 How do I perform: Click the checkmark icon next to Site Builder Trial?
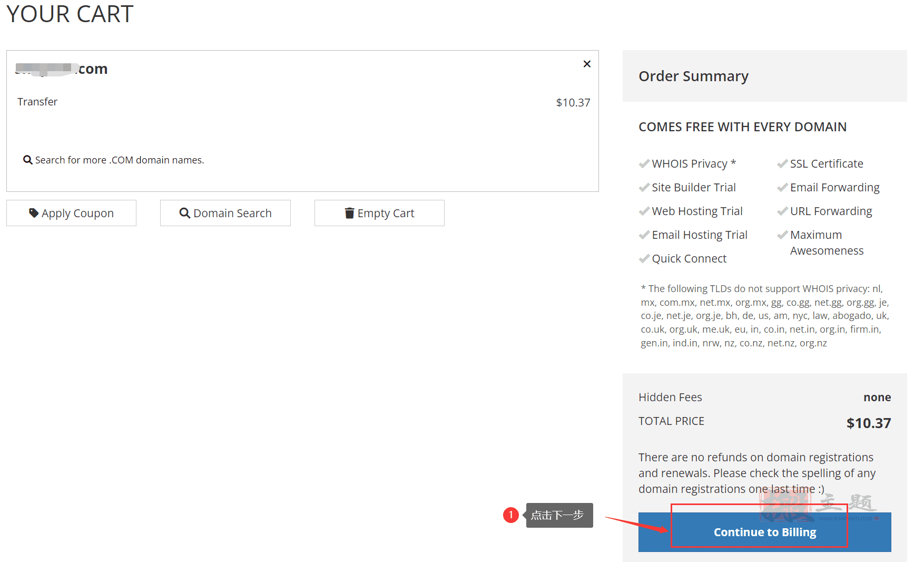click(x=644, y=187)
